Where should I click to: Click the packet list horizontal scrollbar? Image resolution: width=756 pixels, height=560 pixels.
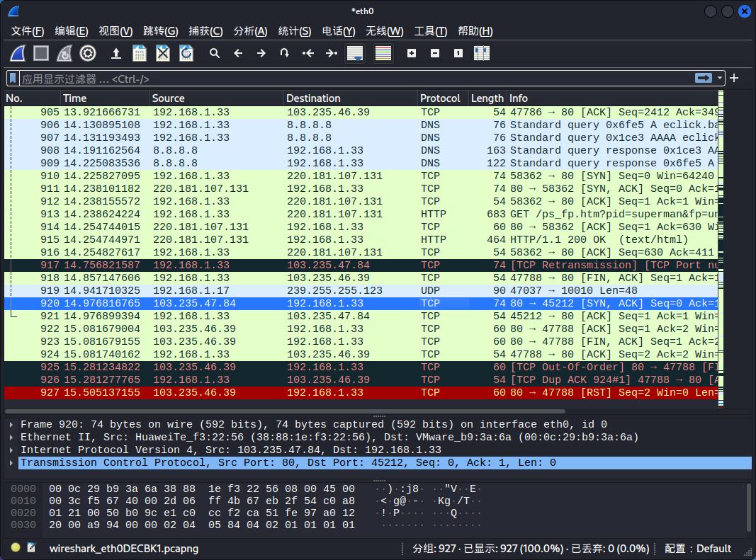point(285,411)
